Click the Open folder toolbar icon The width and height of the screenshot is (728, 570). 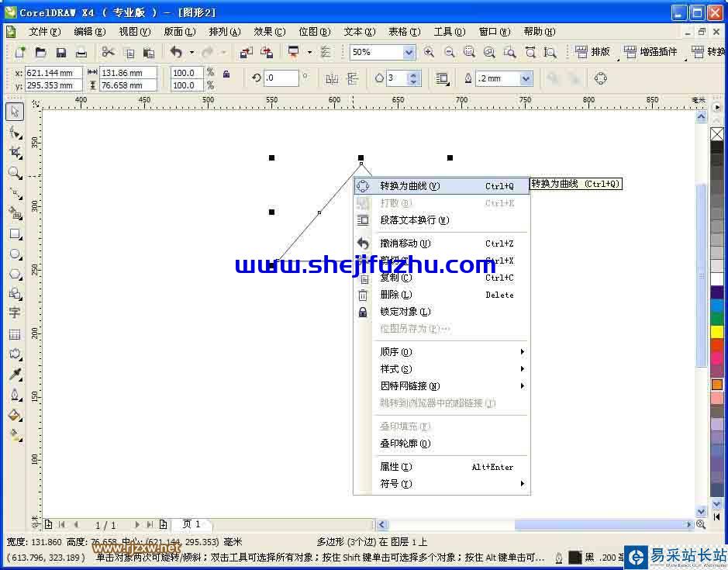40,52
